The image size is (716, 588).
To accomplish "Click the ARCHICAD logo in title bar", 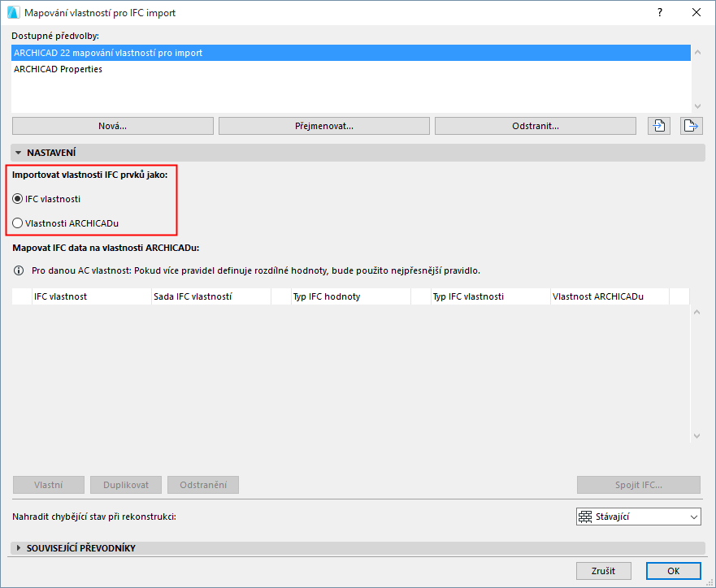I will click(14, 12).
